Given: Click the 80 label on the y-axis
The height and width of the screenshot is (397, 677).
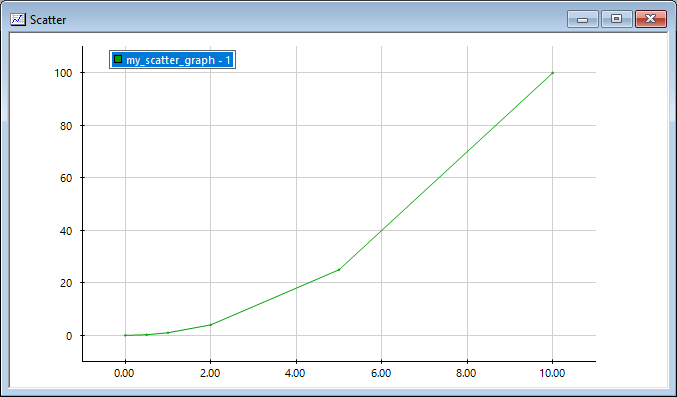Looking at the screenshot, I should click(x=66, y=126).
